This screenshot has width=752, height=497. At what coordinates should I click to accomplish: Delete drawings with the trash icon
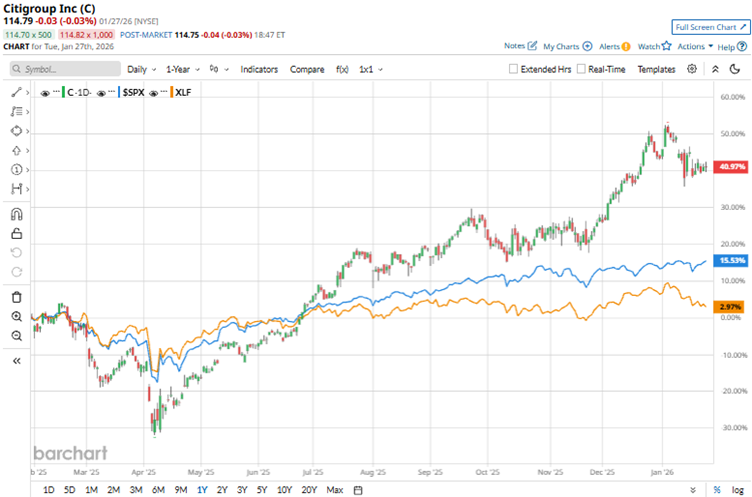click(x=16, y=297)
